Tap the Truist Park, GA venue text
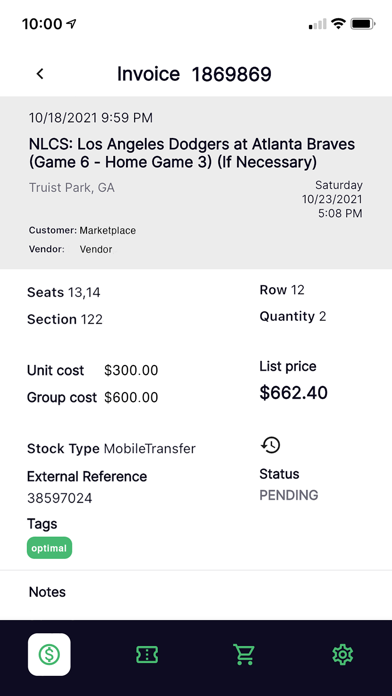392x696 pixels. [x=71, y=188]
